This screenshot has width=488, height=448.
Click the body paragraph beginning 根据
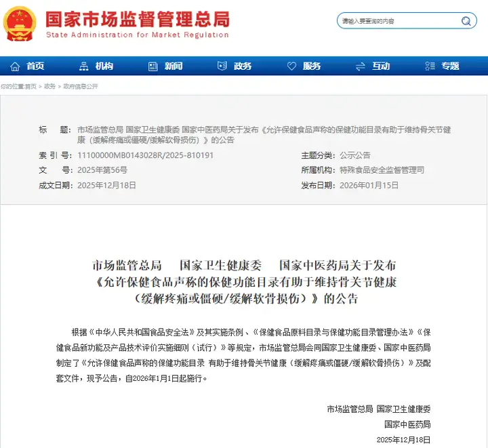click(243, 355)
